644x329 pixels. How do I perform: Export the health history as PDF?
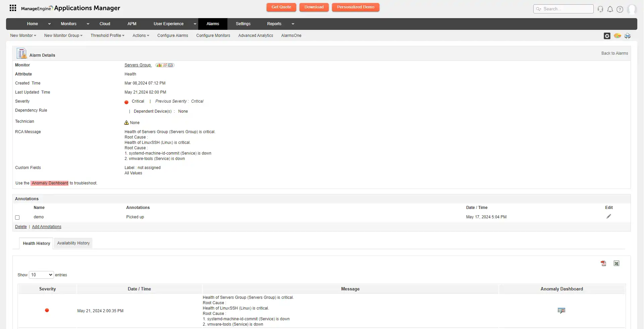click(x=603, y=264)
